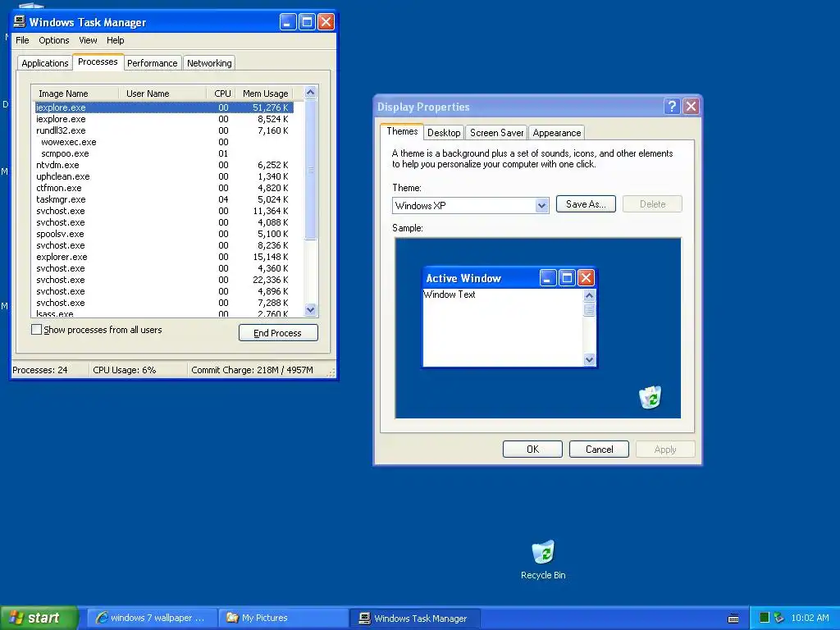This screenshot has height=630, width=840.
Task: Select the spoolsv.exe process
Action: point(163,234)
